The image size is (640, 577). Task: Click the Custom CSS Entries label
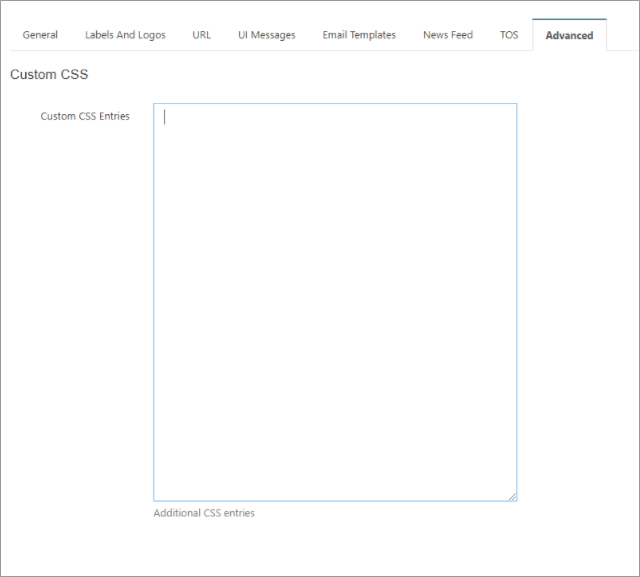coord(85,116)
